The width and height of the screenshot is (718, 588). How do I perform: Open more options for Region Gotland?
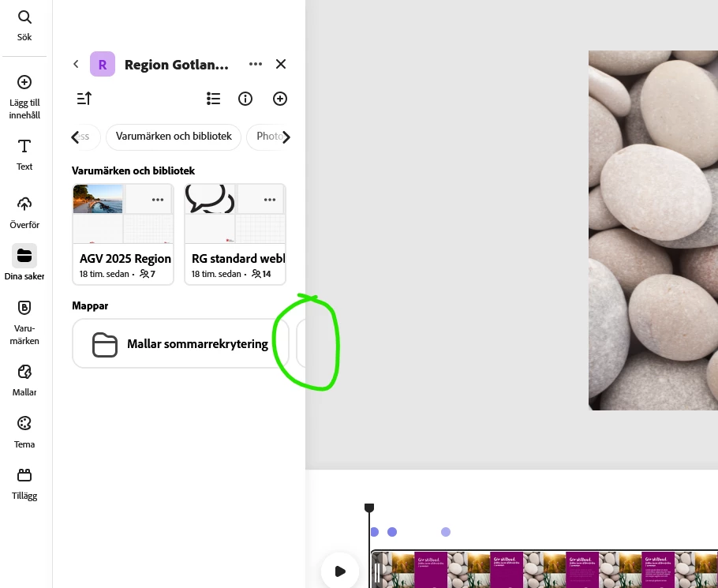click(256, 64)
